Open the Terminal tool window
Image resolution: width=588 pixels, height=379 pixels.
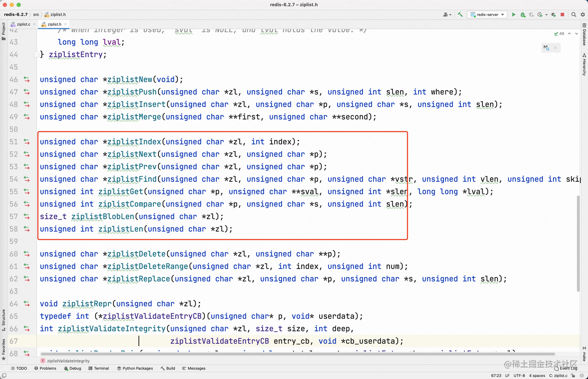tap(99, 368)
